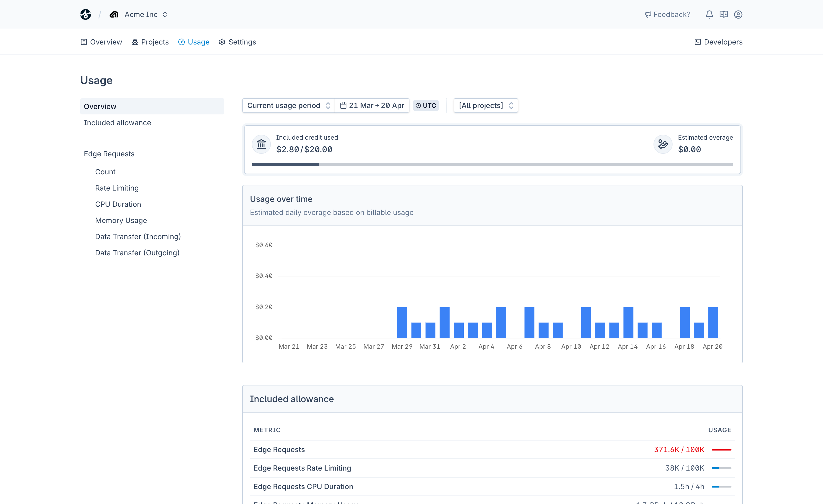Open the user account avatar menu
This screenshot has height=504, width=823.
click(x=738, y=14)
